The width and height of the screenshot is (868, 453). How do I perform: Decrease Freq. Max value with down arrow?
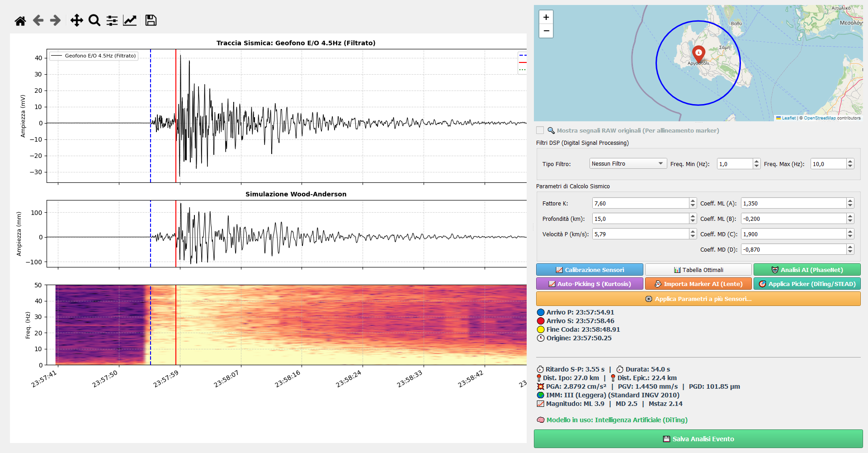(850, 166)
